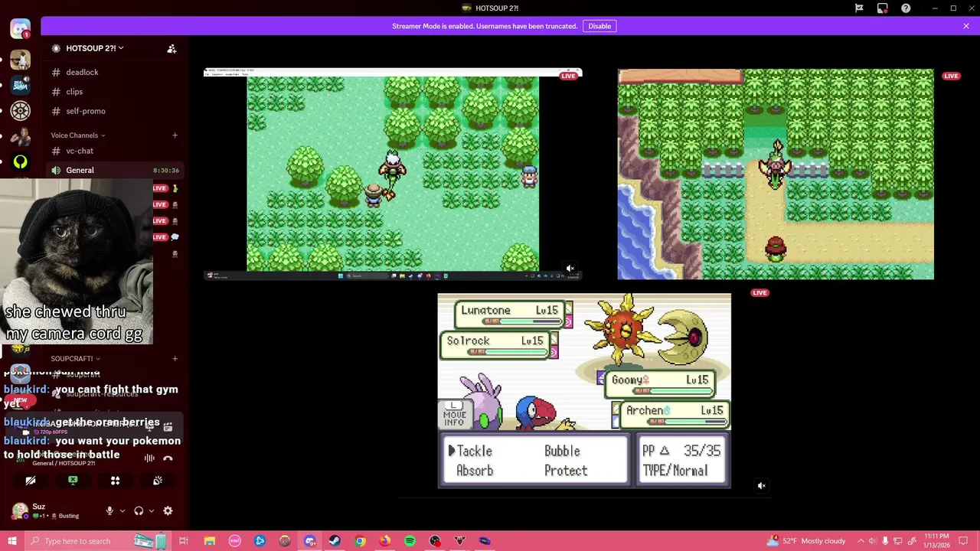Switch to Discord on the taskbar
This screenshot has height=551, width=980.
(310, 541)
